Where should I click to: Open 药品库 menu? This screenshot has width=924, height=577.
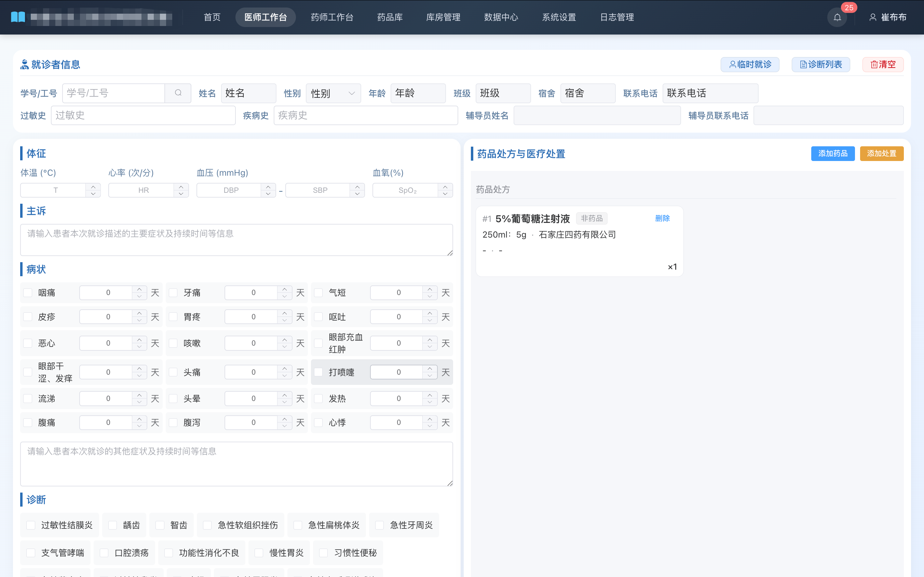point(390,17)
